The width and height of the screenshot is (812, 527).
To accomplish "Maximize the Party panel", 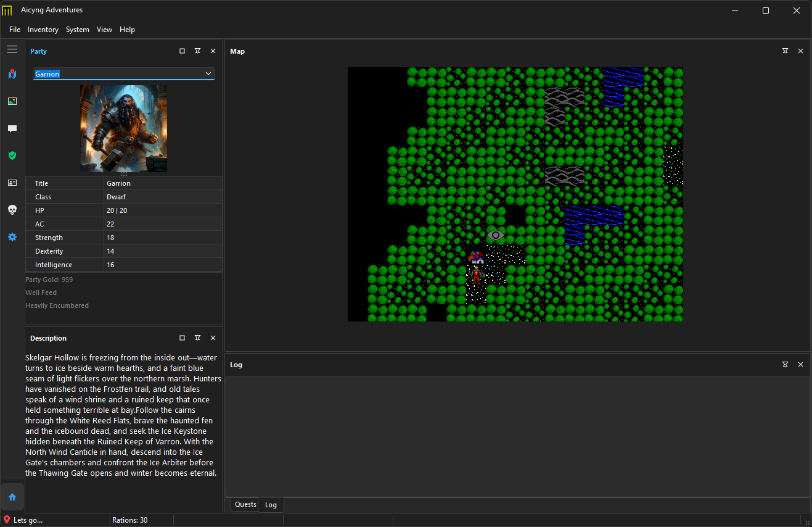I will point(182,51).
